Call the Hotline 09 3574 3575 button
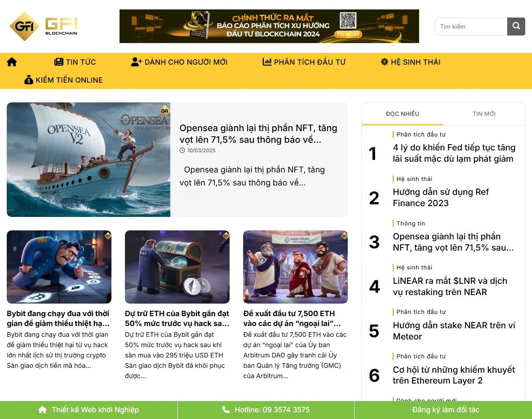This screenshot has width=532, height=419. pyautogui.click(x=266, y=410)
